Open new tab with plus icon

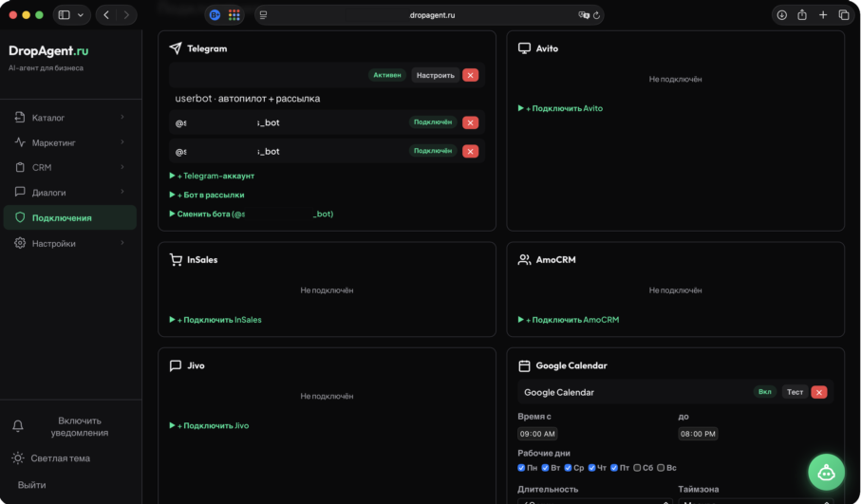point(823,15)
